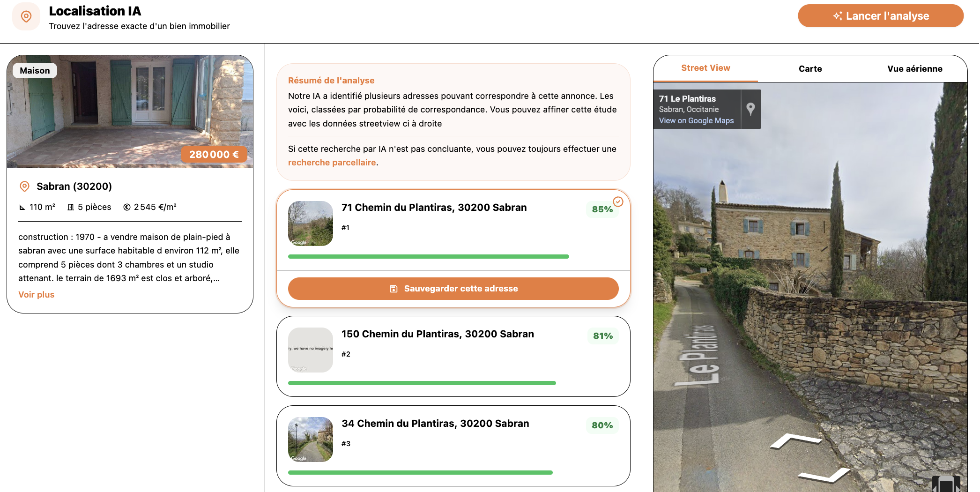Click the Localisation IA pin logo icon
Image resolution: width=980 pixels, height=492 pixels.
(x=26, y=16)
